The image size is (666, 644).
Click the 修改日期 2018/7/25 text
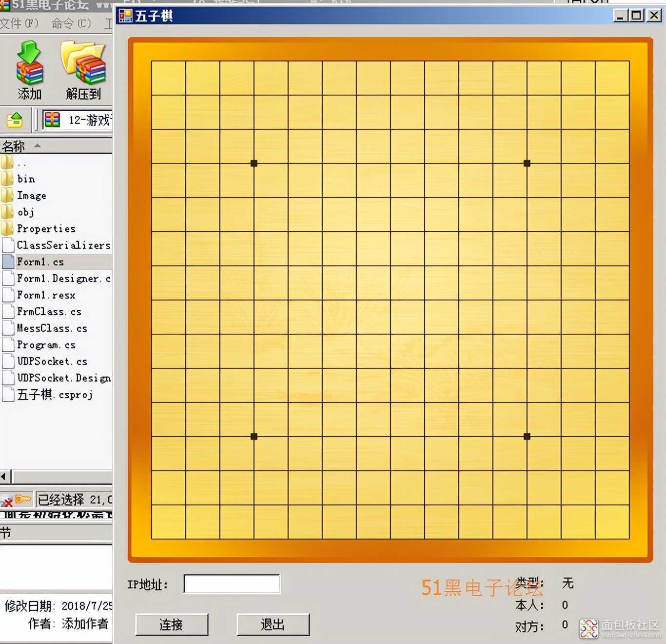point(58,606)
